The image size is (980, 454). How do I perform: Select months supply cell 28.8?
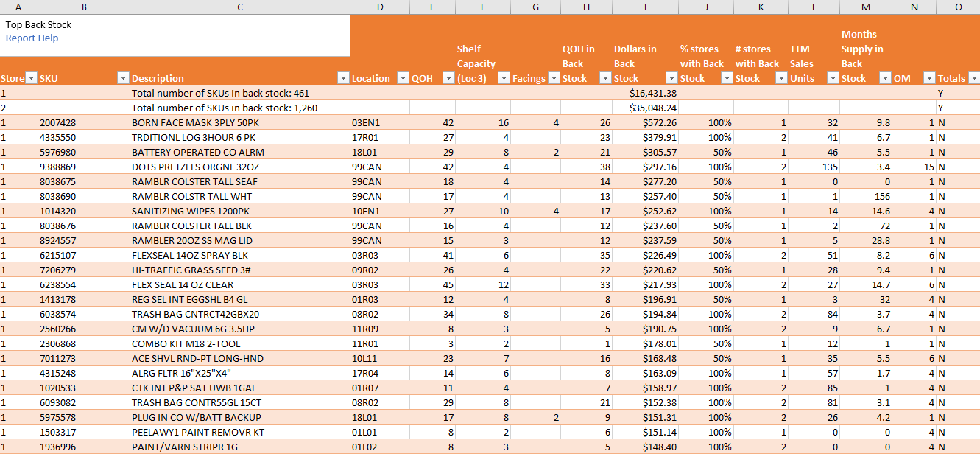tap(866, 240)
